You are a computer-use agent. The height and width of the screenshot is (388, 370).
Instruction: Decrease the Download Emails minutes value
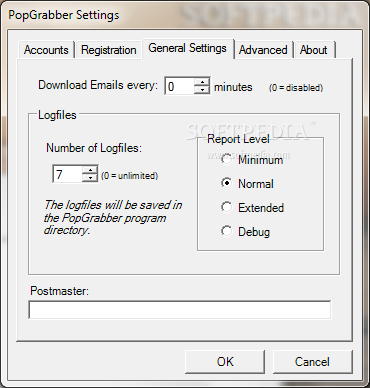[202, 90]
